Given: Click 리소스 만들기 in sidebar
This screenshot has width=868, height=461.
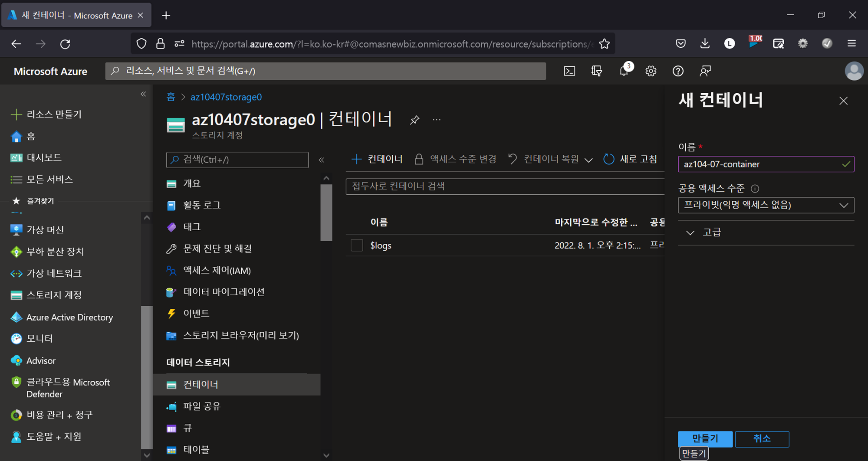Looking at the screenshot, I should coord(46,114).
